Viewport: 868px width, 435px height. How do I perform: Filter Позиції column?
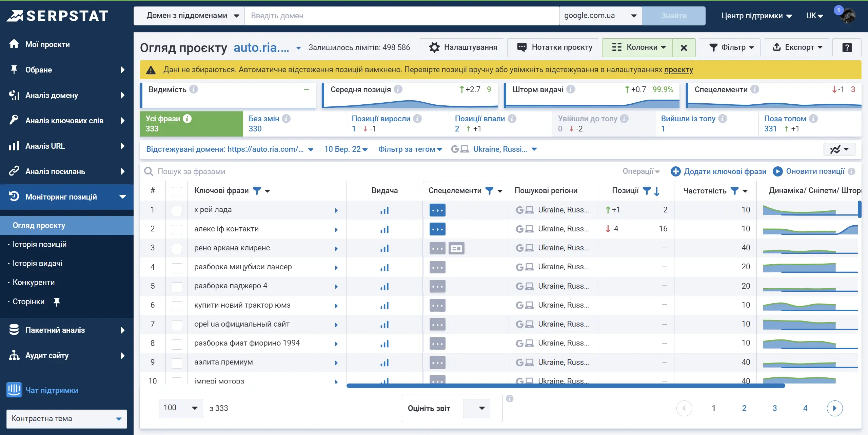(647, 191)
